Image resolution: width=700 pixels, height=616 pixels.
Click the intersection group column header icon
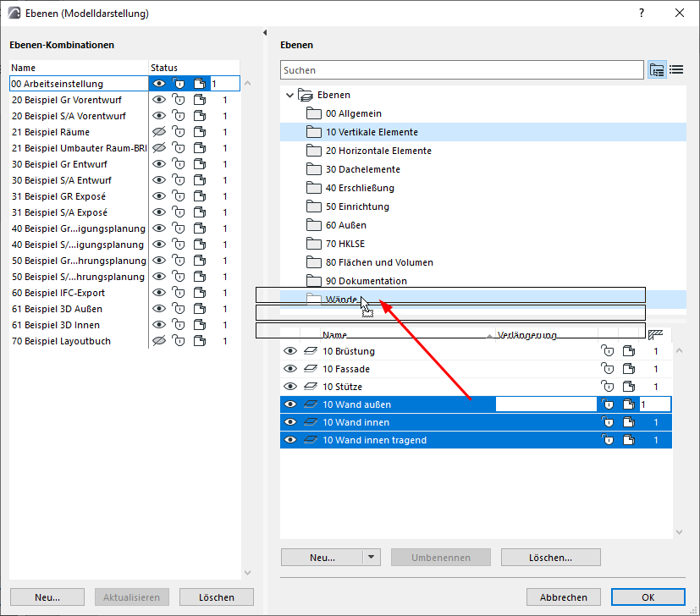(x=655, y=334)
